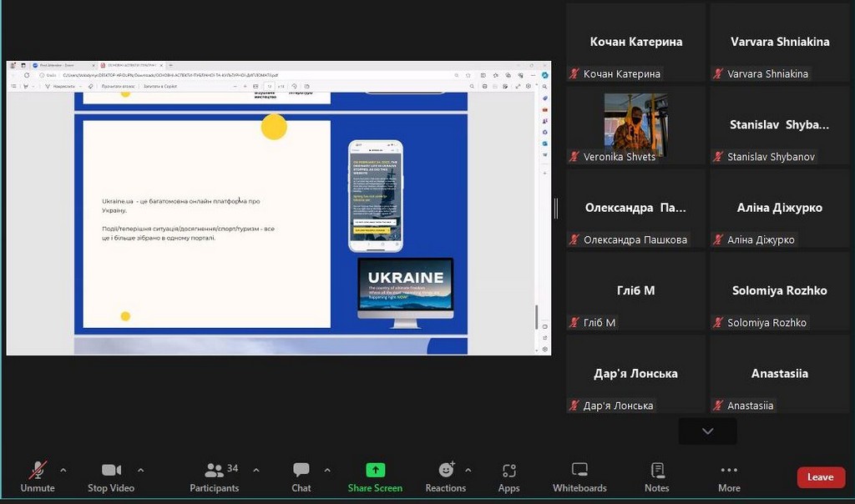The height and width of the screenshot is (504, 855).
Task: Expand audio options arrow next to Unmute
Action: [x=63, y=470]
